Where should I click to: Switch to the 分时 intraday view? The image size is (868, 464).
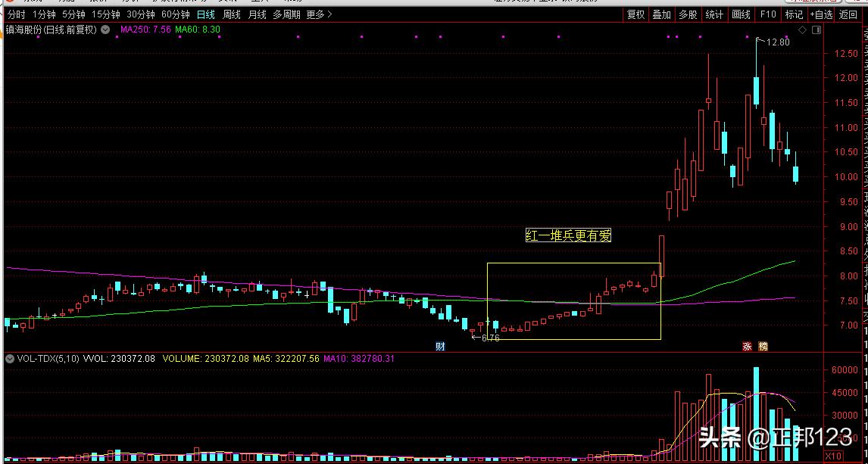tap(17, 15)
